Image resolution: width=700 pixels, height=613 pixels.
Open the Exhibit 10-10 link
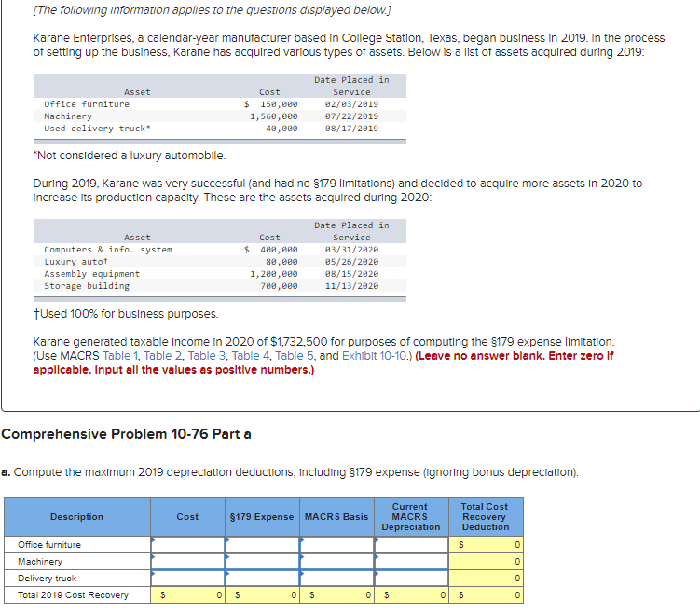(374, 356)
